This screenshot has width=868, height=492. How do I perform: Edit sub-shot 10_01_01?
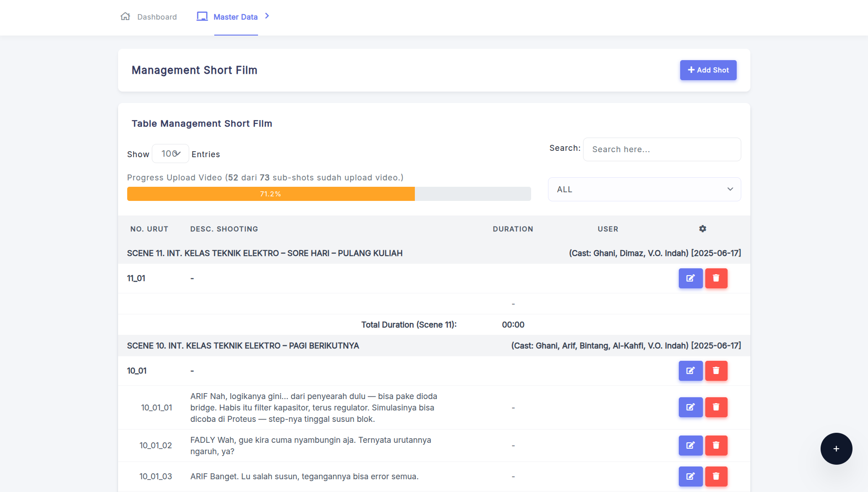690,407
